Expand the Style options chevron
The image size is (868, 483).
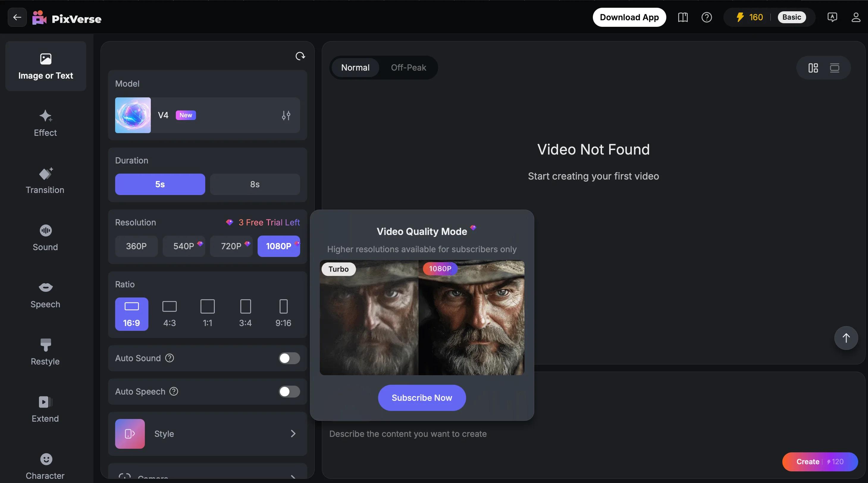(293, 433)
